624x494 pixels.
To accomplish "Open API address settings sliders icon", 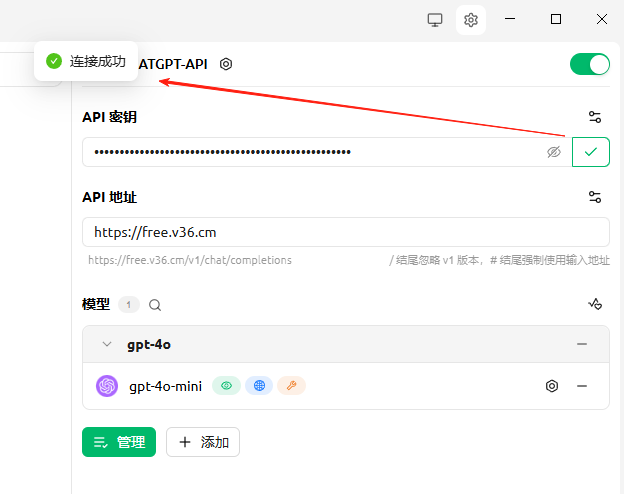I will click(x=595, y=197).
